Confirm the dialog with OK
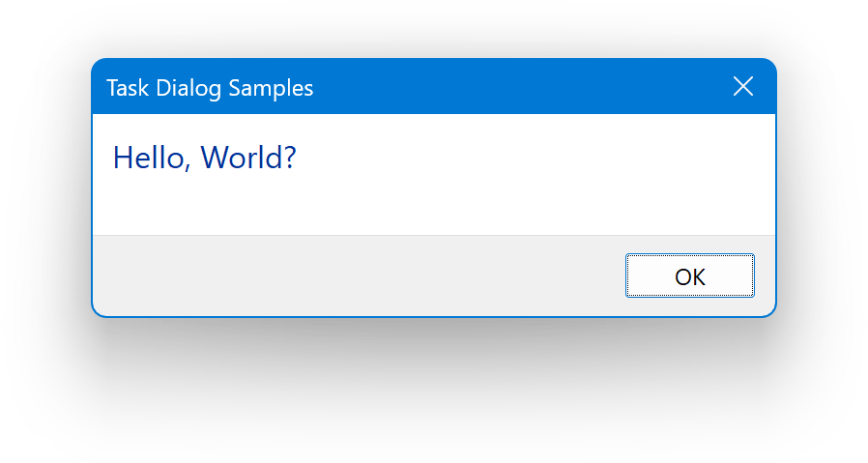 (689, 276)
